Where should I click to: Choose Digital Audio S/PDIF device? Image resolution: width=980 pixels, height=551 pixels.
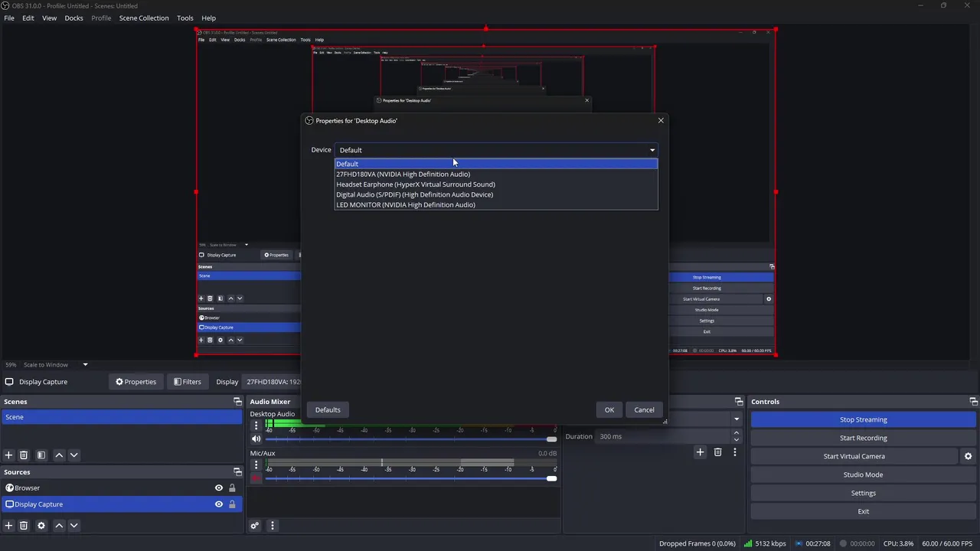pyautogui.click(x=496, y=194)
